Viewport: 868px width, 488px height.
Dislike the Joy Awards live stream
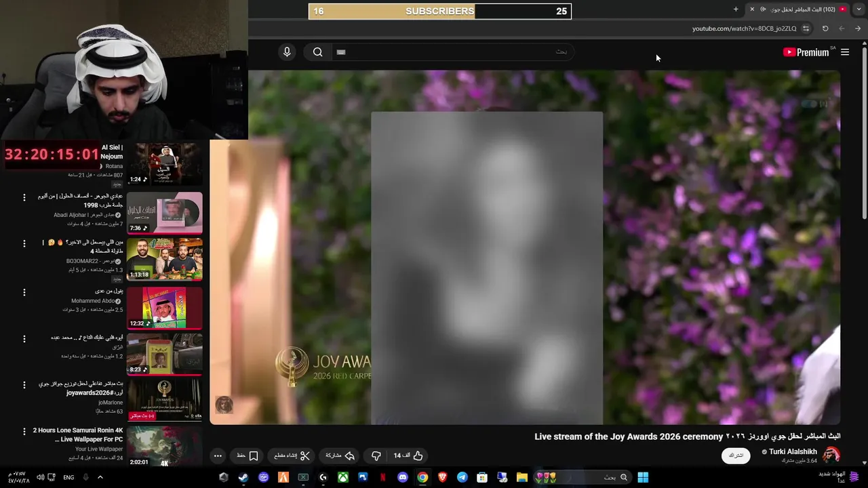[376, 455]
